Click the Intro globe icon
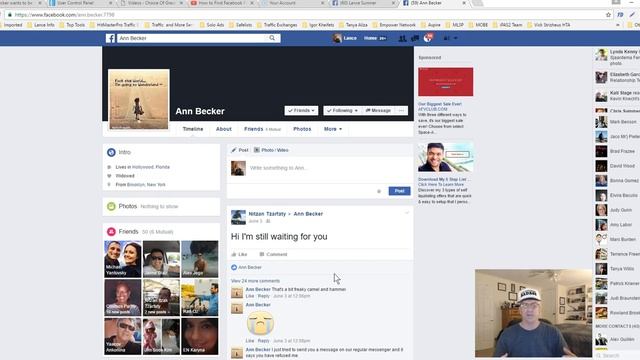640x360 pixels. pos(111,152)
